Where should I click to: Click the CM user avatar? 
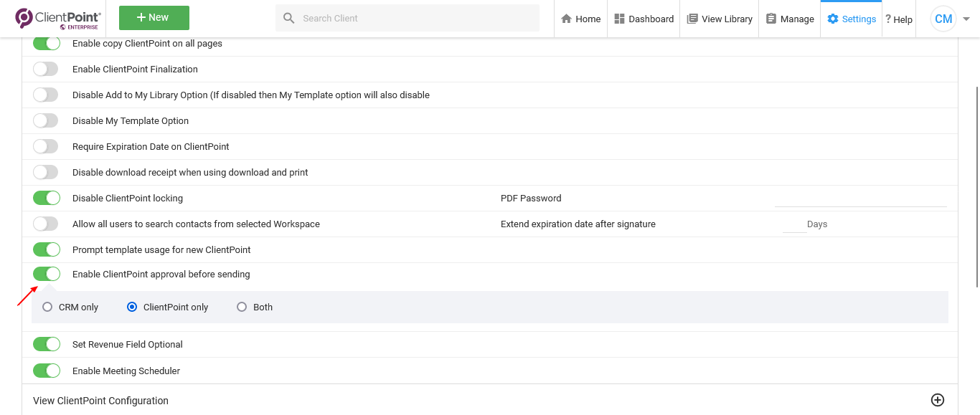click(943, 19)
